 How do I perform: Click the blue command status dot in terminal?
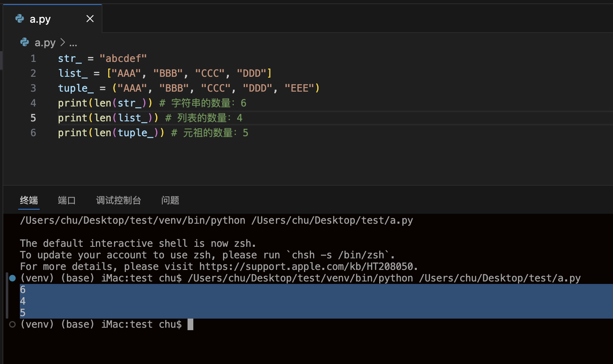[x=12, y=278]
